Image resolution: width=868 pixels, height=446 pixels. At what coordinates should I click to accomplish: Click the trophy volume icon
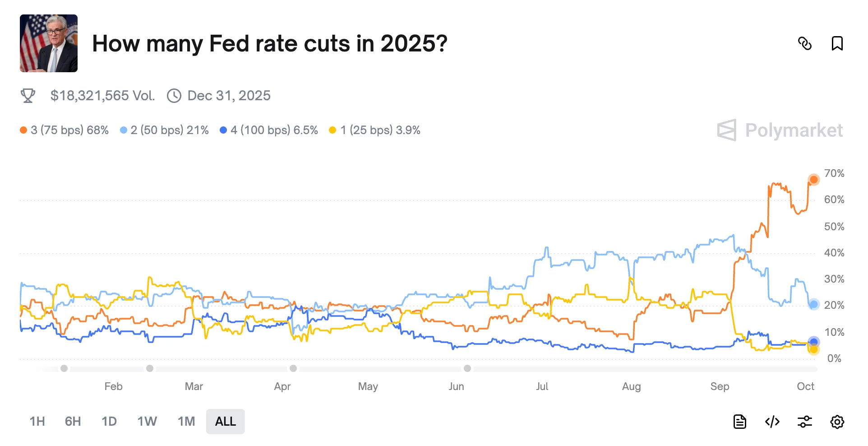point(28,95)
